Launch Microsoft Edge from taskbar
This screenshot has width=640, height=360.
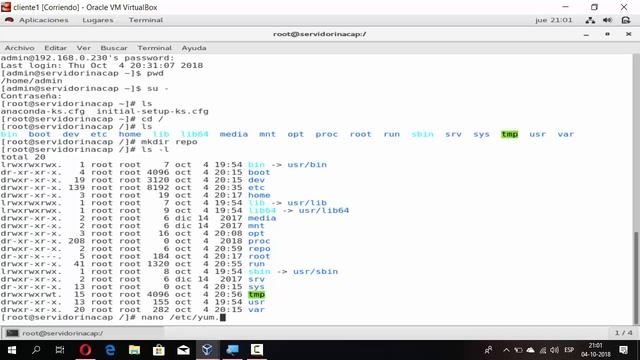pyautogui.click(x=110, y=350)
